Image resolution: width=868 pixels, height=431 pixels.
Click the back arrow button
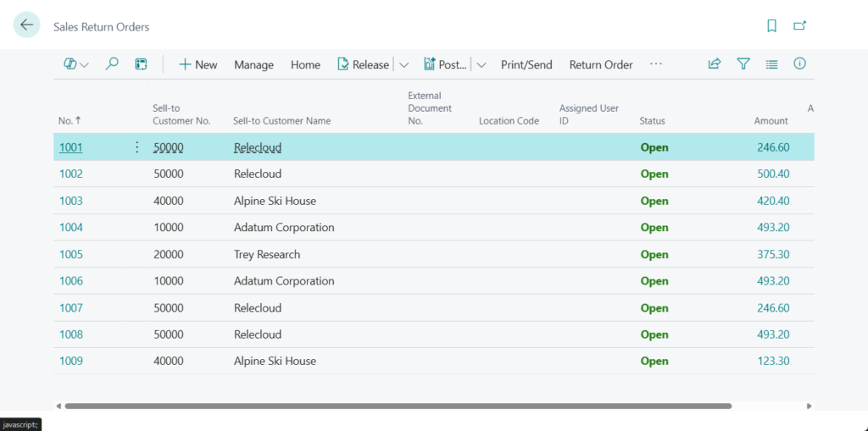27,25
